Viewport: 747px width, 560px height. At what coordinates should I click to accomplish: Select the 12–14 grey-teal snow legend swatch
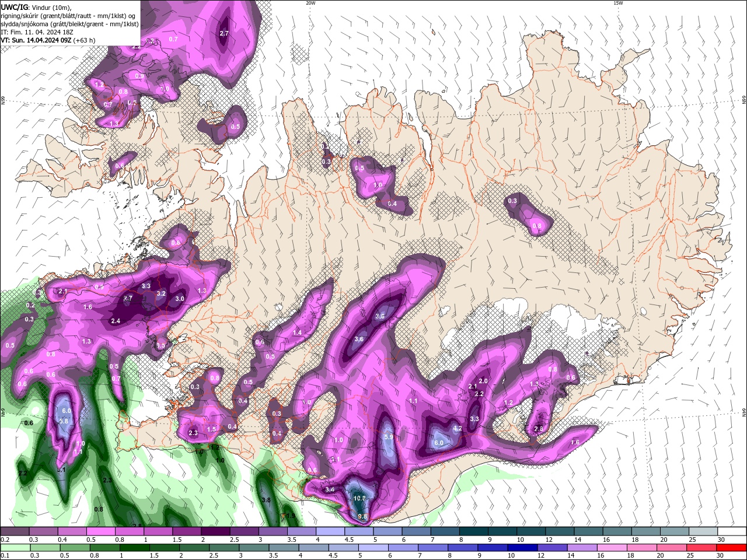point(559,531)
